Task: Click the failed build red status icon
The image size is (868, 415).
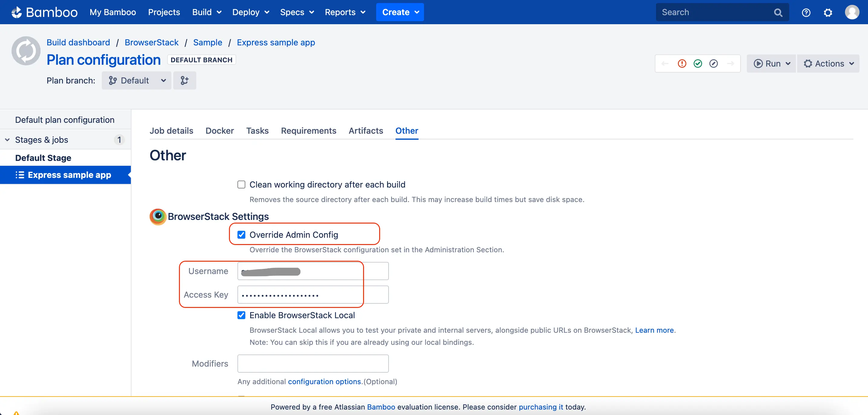Action: (682, 64)
